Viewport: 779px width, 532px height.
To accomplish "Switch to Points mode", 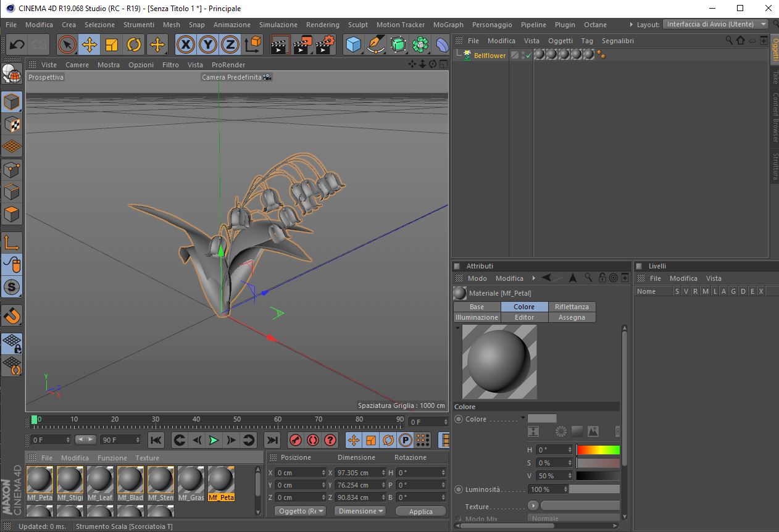I will pyautogui.click(x=12, y=169).
